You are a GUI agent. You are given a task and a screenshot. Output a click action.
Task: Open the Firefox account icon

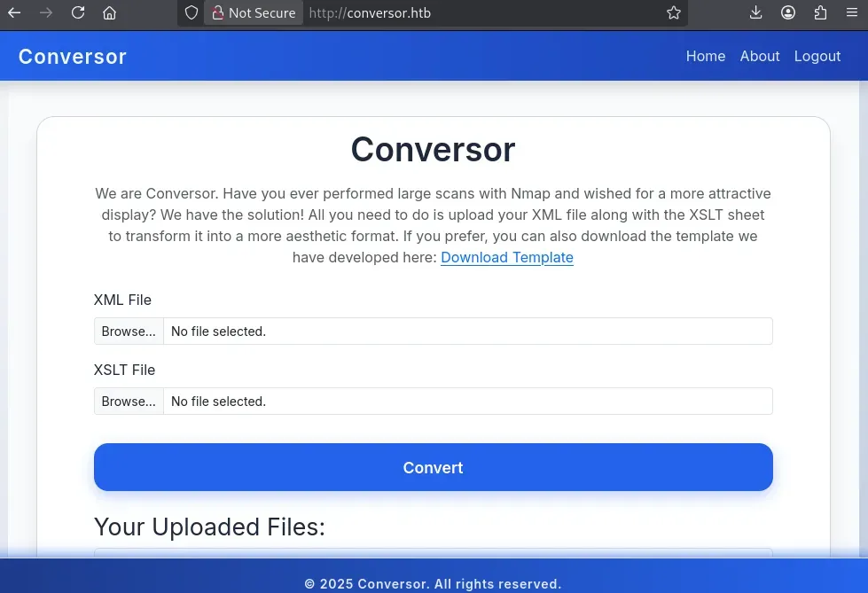pyautogui.click(x=788, y=13)
